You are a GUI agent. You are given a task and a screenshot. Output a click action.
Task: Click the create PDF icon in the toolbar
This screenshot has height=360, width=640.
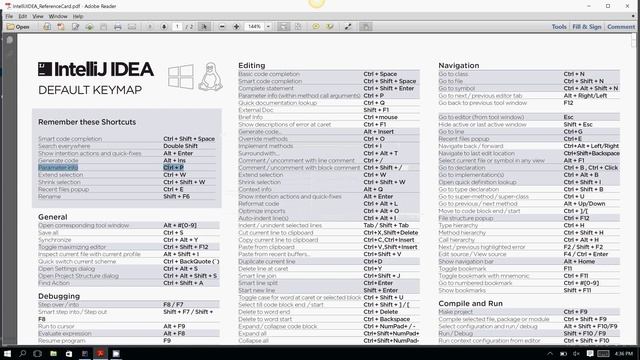pos(61,27)
